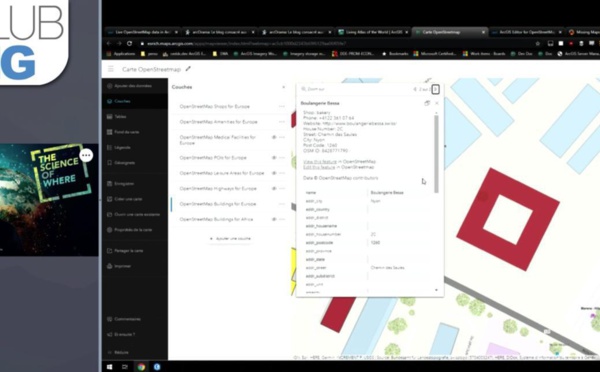This screenshot has height=372, width=600.
Task: Click popup scroll-down arrow
Action: click(x=436, y=290)
